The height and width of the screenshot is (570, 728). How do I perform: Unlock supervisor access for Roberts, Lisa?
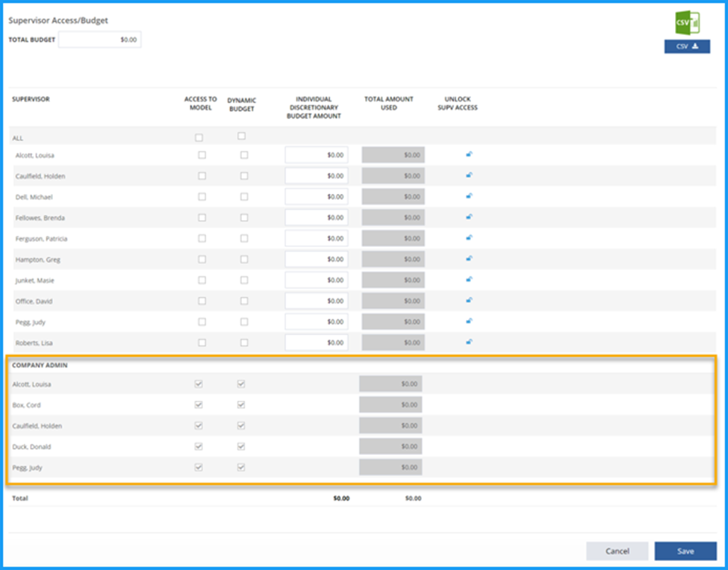click(x=469, y=342)
